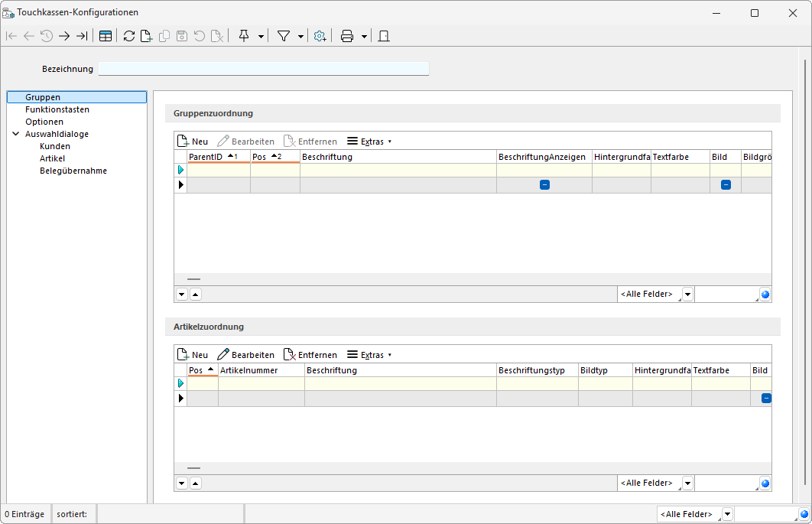Click Bearbeiten in the Artikelzuordnung toolbar
This screenshot has width=812, height=524.
tap(245, 355)
